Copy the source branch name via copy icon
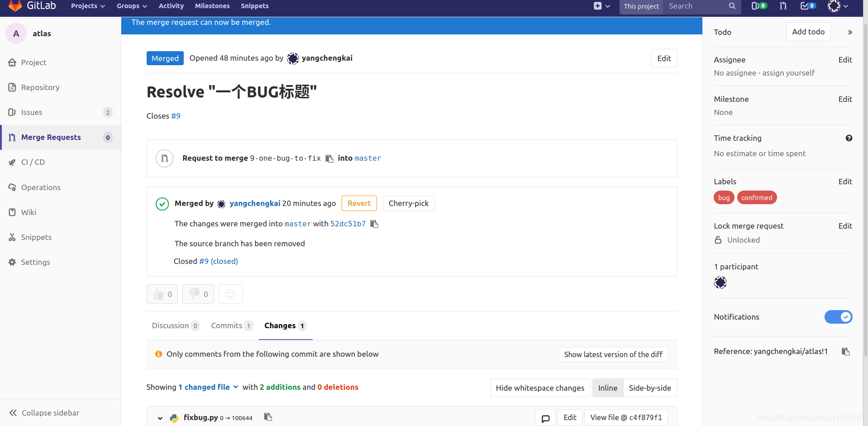Viewport: 868px width, 426px height. (329, 158)
